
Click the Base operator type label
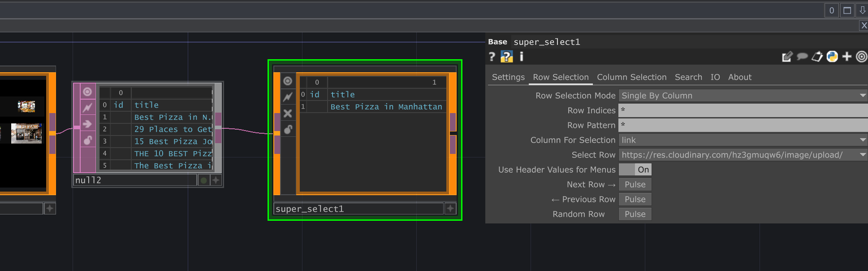(497, 42)
